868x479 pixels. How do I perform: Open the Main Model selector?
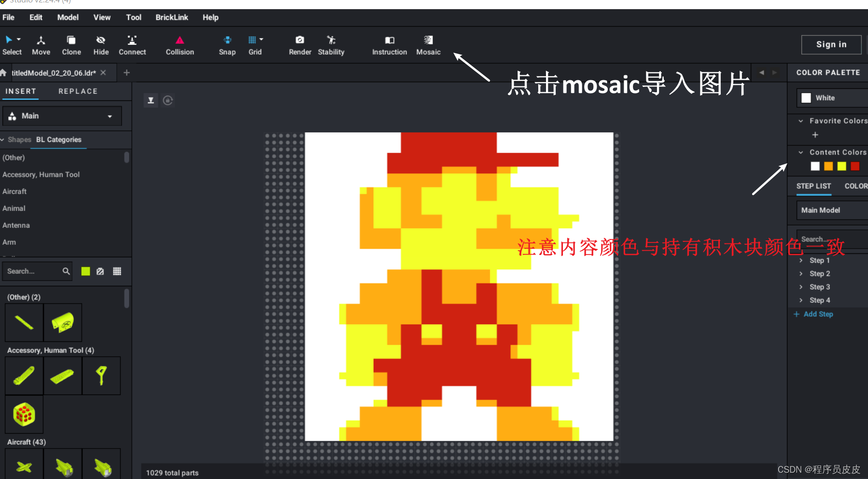[832, 211]
